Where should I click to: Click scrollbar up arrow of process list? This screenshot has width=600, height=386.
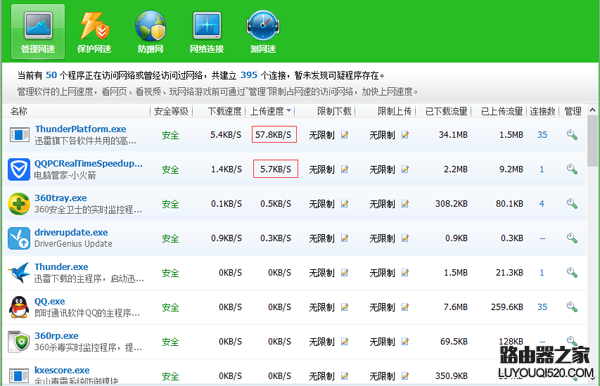593,110
